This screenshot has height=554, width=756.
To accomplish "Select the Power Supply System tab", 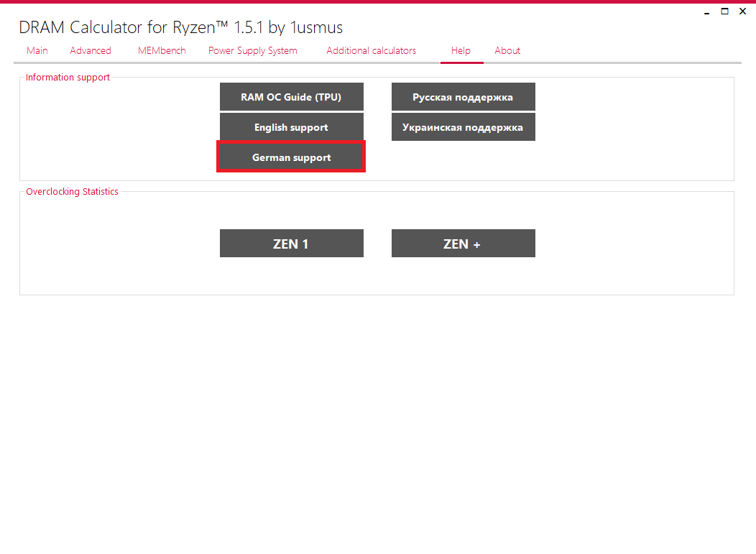I will (253, 50).
